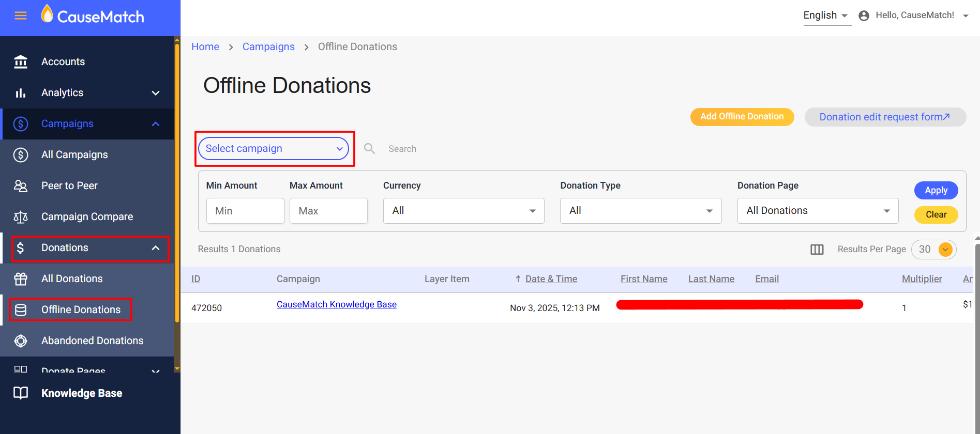The image size is (980, 434).
Task: Click the All Donations gift icon
Action: [x=21, y=279]
